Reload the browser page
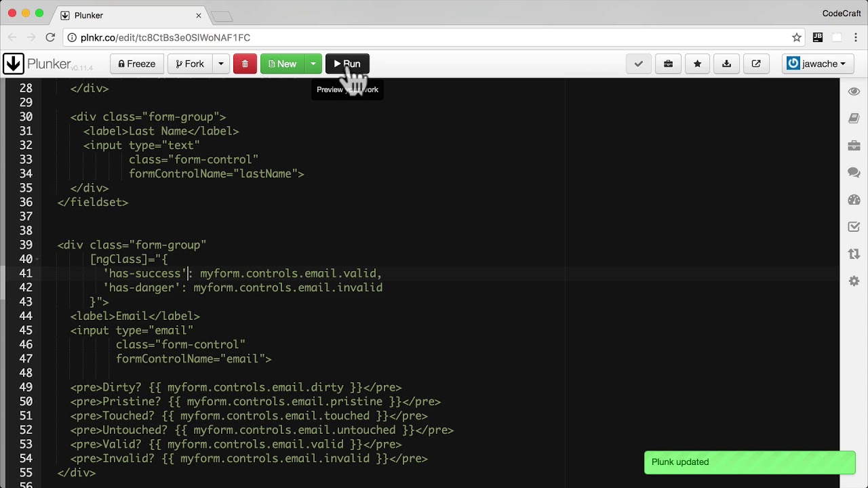868x488 pixels. (x=50, y=37)
